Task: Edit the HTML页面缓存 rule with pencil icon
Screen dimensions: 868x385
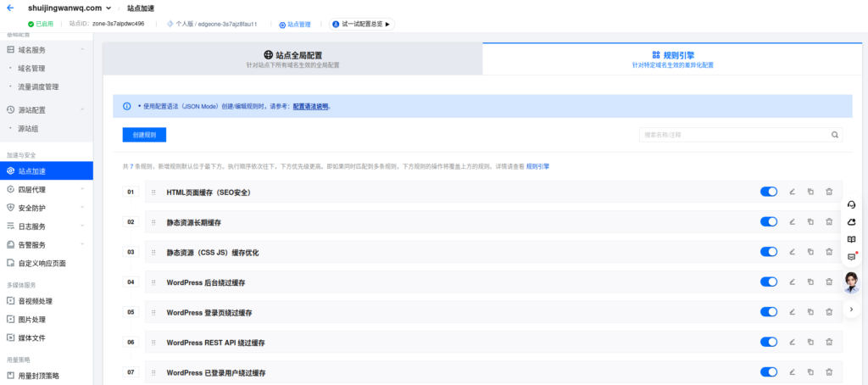Action: [x=792, y=192]
